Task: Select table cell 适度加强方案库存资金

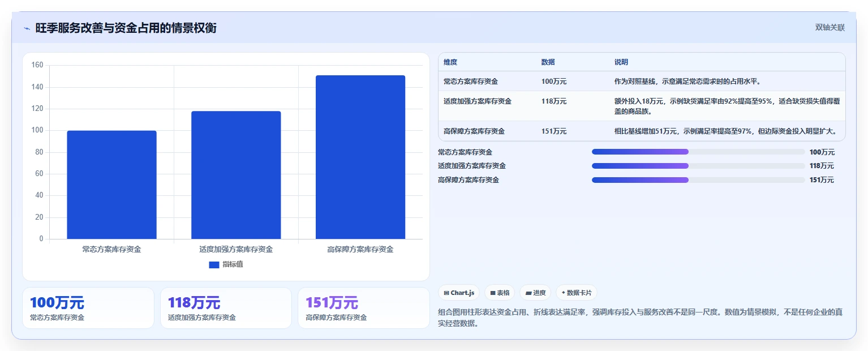Action: click(x=478, y=101)
